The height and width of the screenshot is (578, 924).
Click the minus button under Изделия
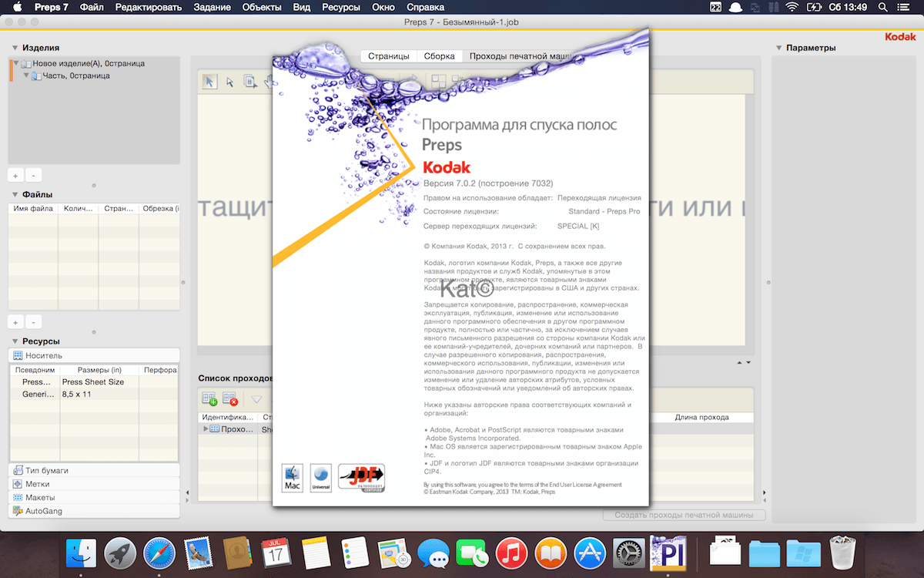coord(33,176)
